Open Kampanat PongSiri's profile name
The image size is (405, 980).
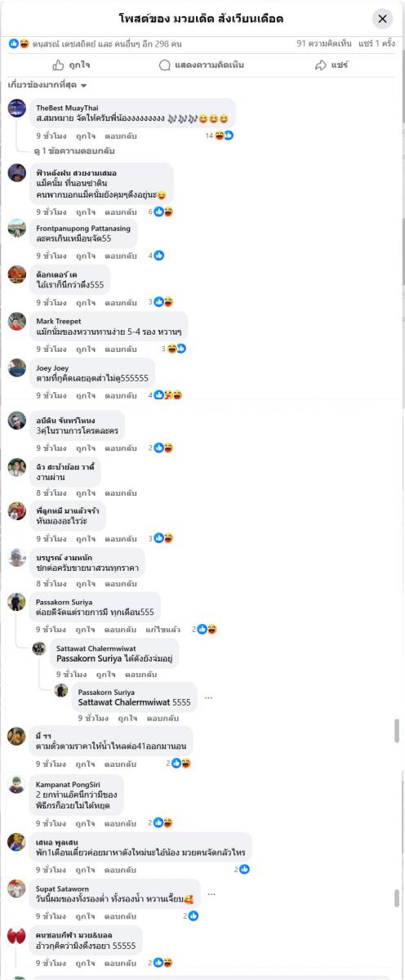[x=68, y=784]
